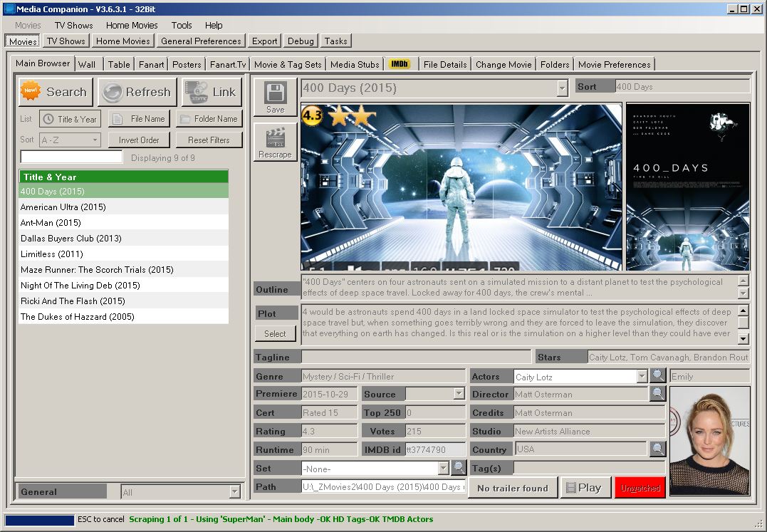Click the fanart image of astronaut
767x532 pixels.
click(461, 187)
